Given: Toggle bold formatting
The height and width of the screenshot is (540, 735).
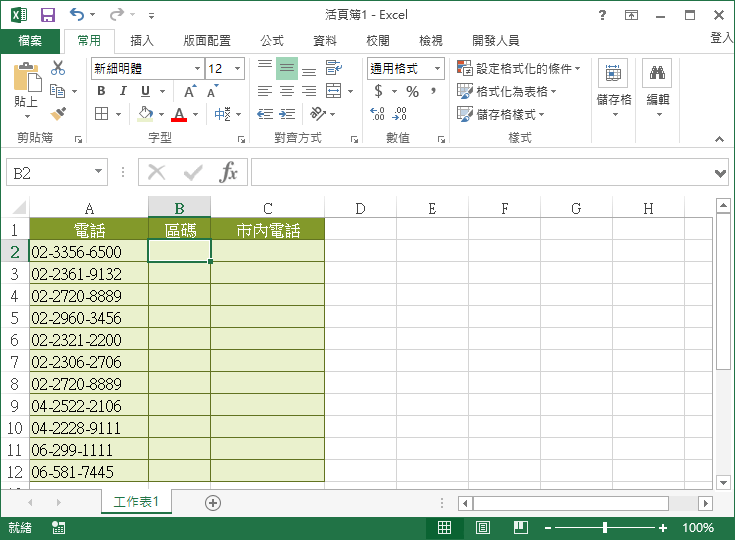Looking at the screenshot, I should pos(101,91).
